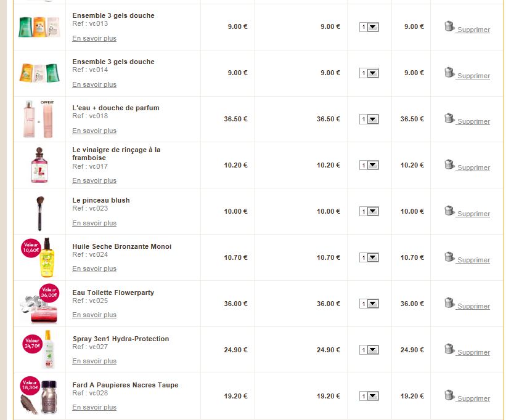Click trash icon for Huile Seche Bronzante Monoi

pyautogui.click(x=449, y=257)
